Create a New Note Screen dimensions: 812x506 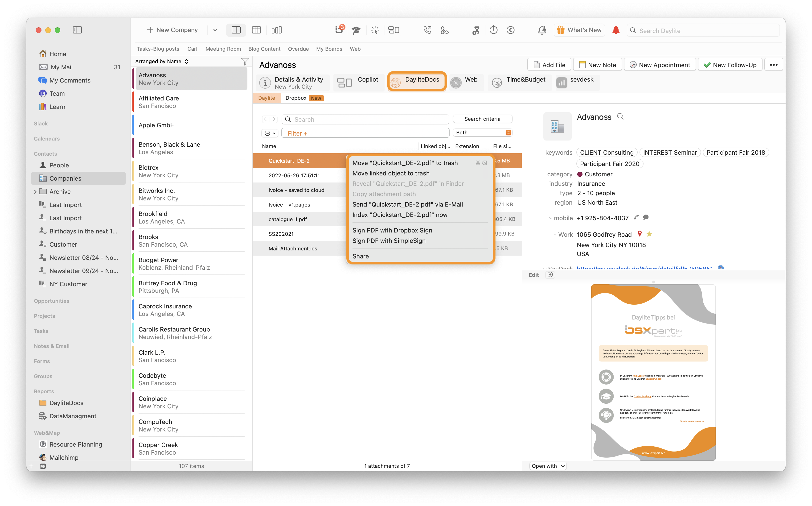(x=597, y=65)
